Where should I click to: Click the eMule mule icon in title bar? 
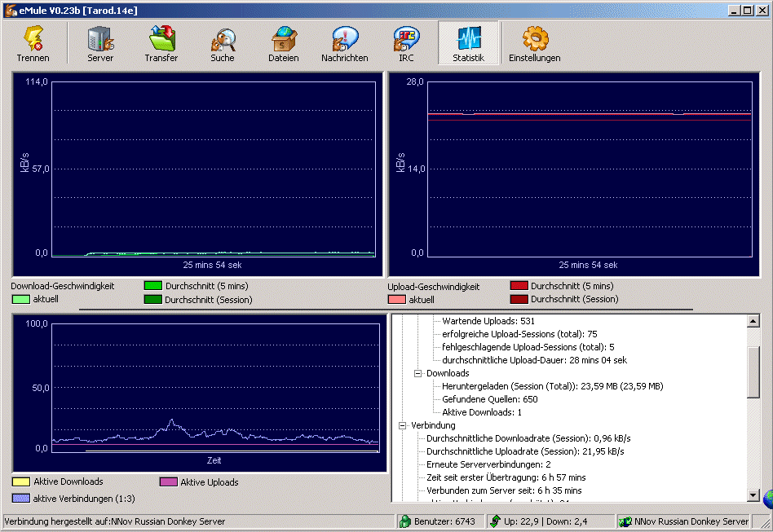click(x=11, y=10)
